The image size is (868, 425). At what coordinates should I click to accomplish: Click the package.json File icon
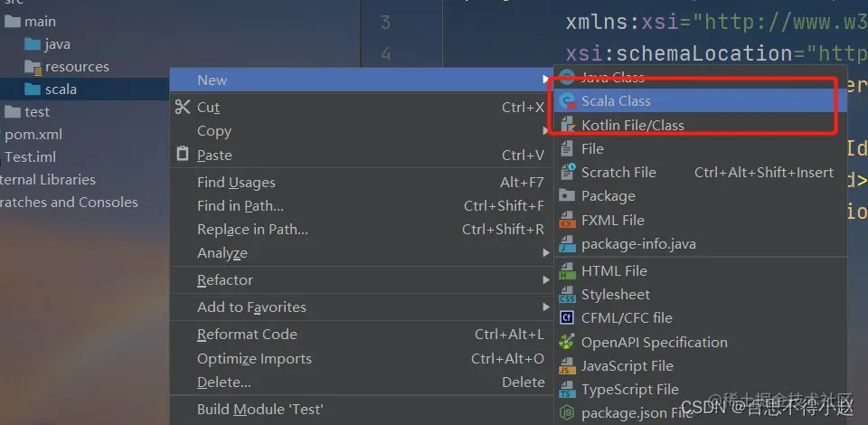tap(568, 413)
